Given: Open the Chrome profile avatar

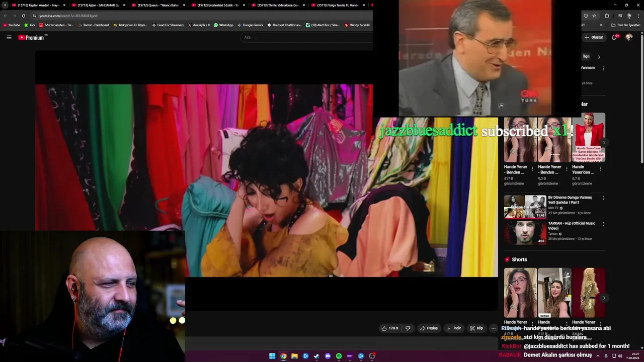Looking at the screenshot, I should point(629,16).
